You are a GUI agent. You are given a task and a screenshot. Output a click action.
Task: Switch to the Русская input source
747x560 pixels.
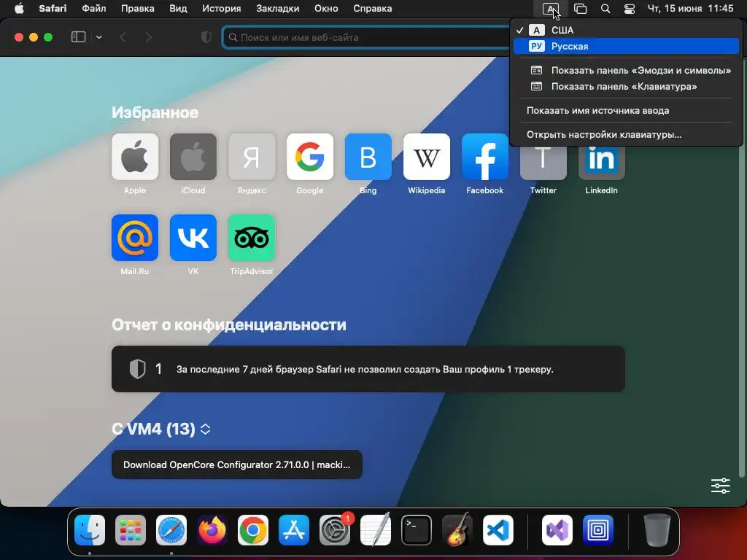coord(626,46)
